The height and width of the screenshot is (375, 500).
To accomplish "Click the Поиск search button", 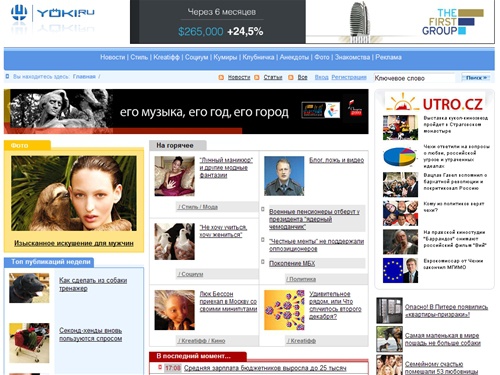I will tap(476, 78).
